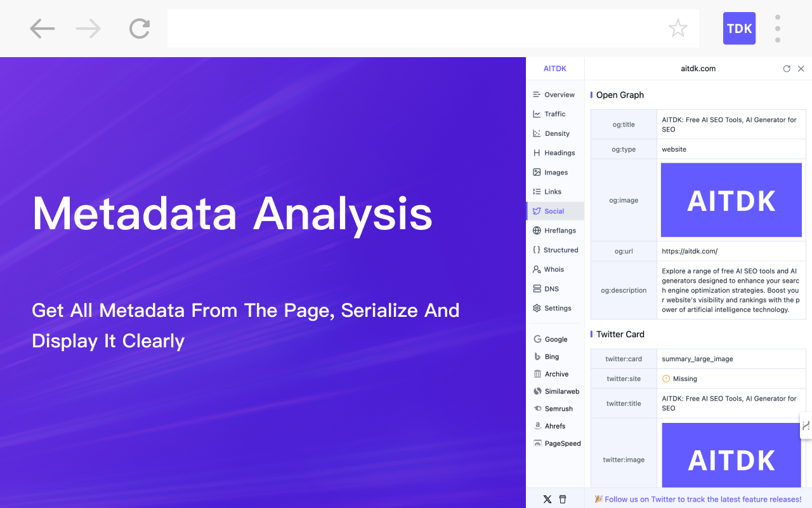Screen dimensions: 812x508
Task: Refresh the aitdk.com panel data
Action: tap(787, 69)
